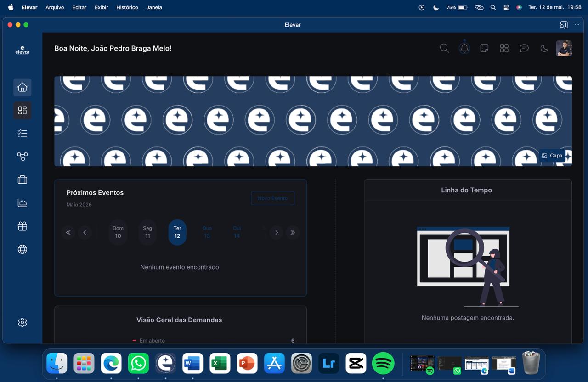Open the notifications bell
588x382 pixels.
[x=464, y=48]
